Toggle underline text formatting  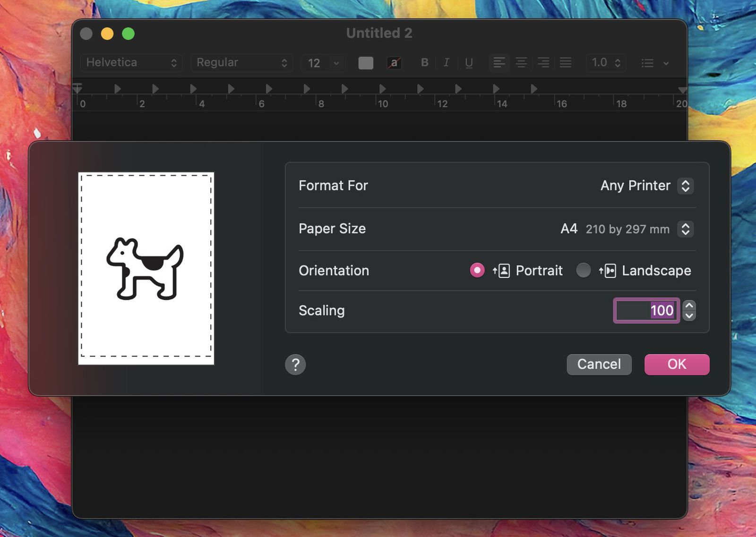(x=468, y=62)
